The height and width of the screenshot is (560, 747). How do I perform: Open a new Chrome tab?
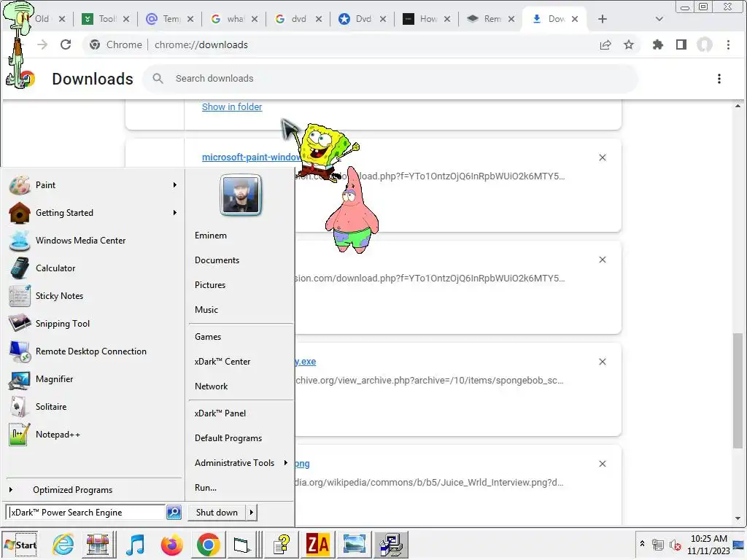click(x=602, y=19)
